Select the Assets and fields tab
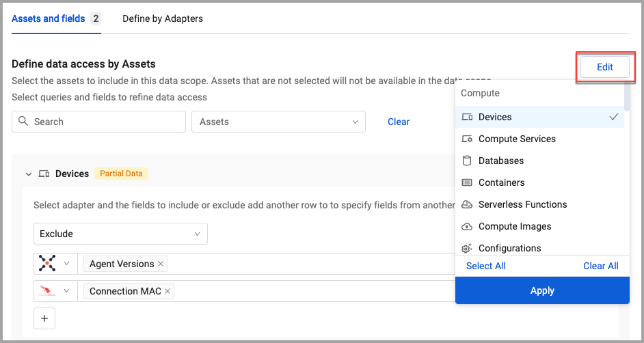Viewport: 644px width, 343px height. pos(49,18)
